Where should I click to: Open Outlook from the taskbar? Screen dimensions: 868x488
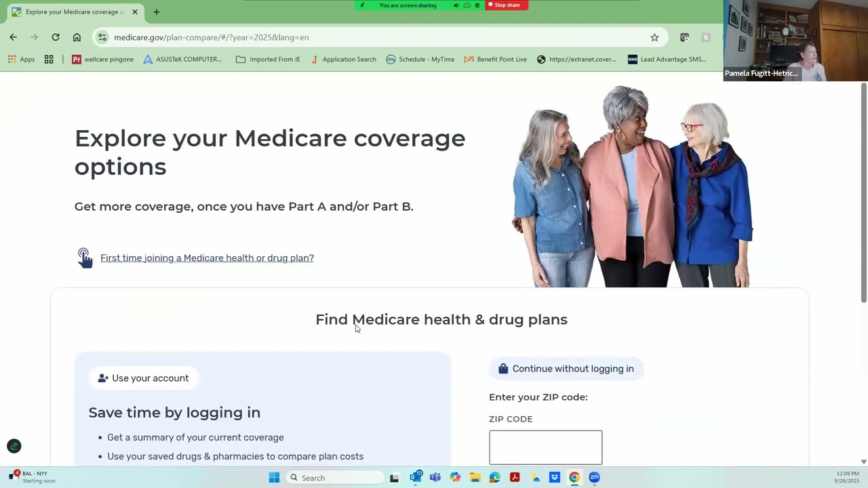(x=416, y=477)
